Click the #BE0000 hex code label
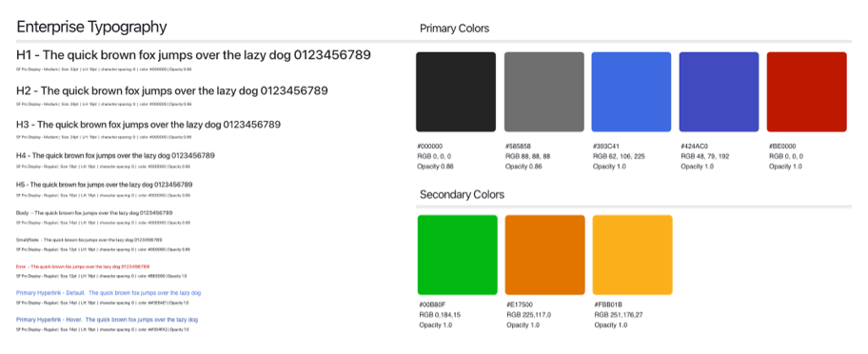 pyautogui.click(x=782, y=147)
